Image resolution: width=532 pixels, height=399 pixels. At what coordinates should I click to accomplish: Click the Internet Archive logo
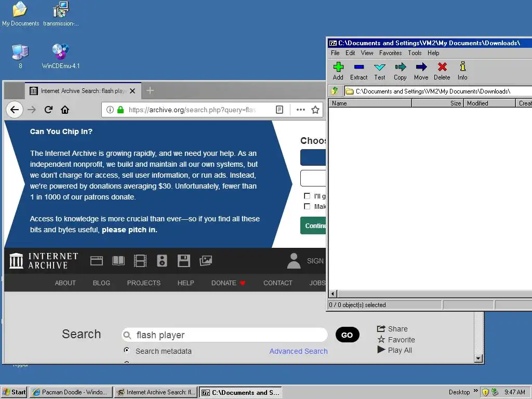(44, 261)
